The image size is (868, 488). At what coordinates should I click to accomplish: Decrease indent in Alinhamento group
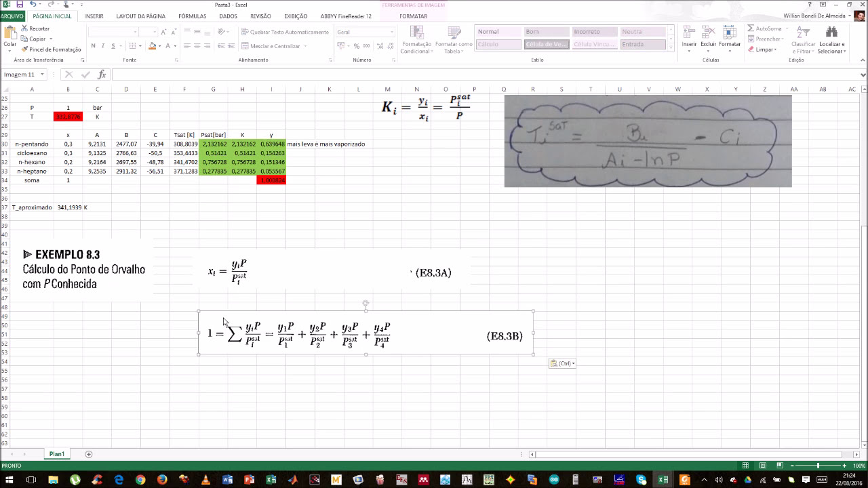coord(220,46)
